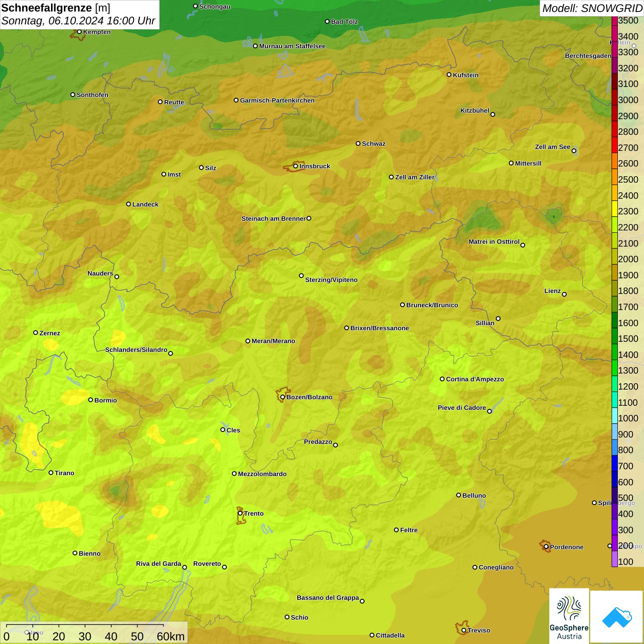This screenshot has width=644, height=644.
Task: Click the Bad Tölz marker dot
Action: (327, 21)
